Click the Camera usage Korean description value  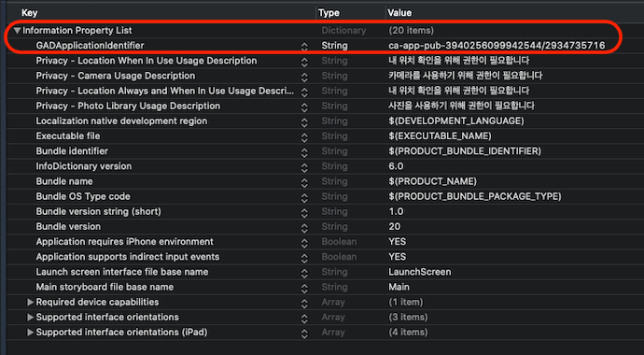(x=466, y=76)
